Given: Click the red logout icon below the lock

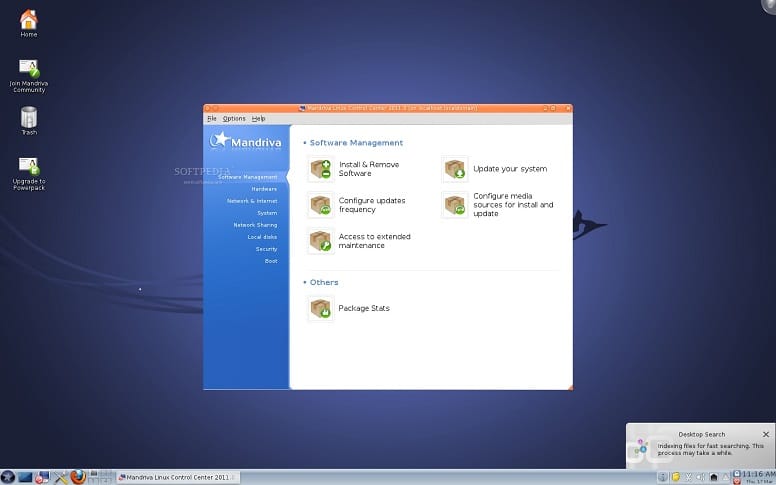Looking at the screenshot, I should (737, 481).
